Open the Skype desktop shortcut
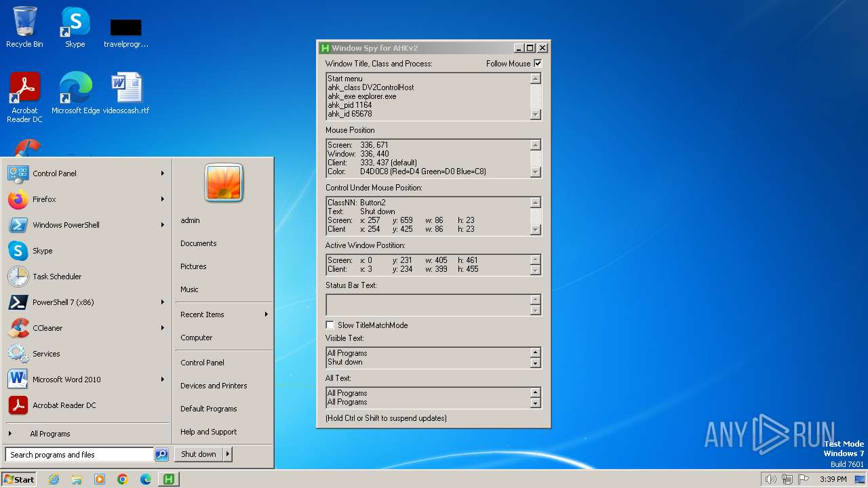 click(x=75, y=27)
